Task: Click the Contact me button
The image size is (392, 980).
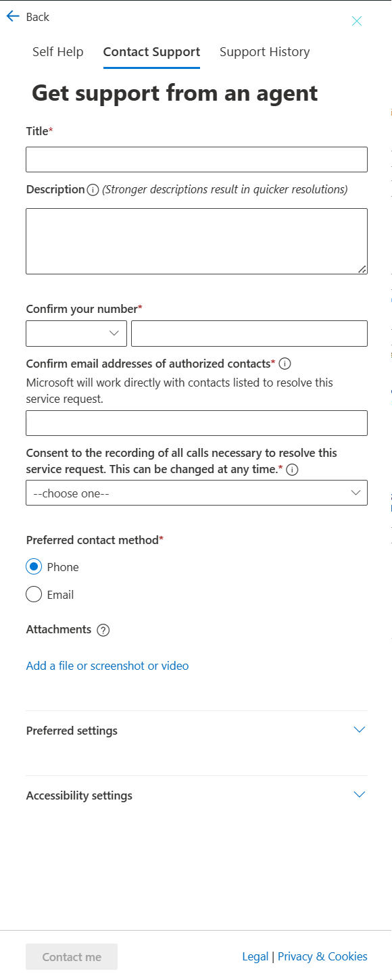Action: click(x=72, y=956)
